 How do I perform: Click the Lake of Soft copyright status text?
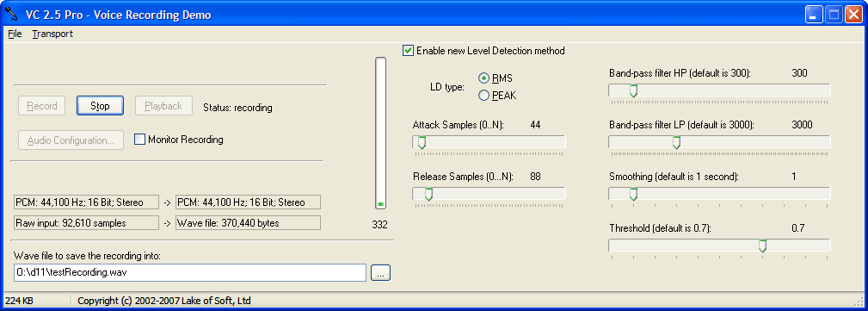pos(164,301)
